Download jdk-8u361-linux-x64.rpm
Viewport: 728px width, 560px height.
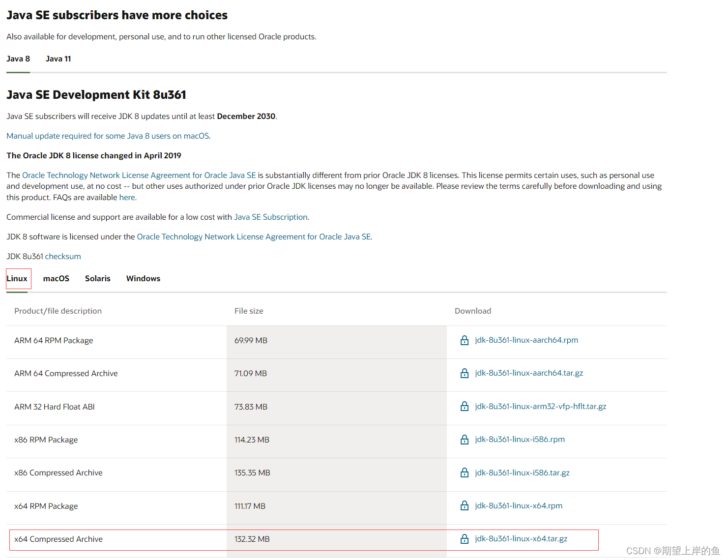click(519, 506)
